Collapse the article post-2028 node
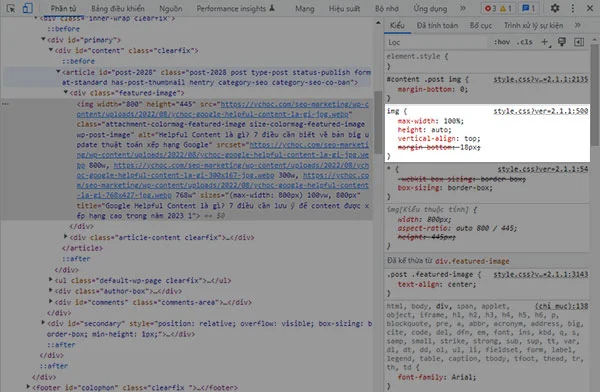This screenshot has width=600, height=392. [x=58, y=72]
